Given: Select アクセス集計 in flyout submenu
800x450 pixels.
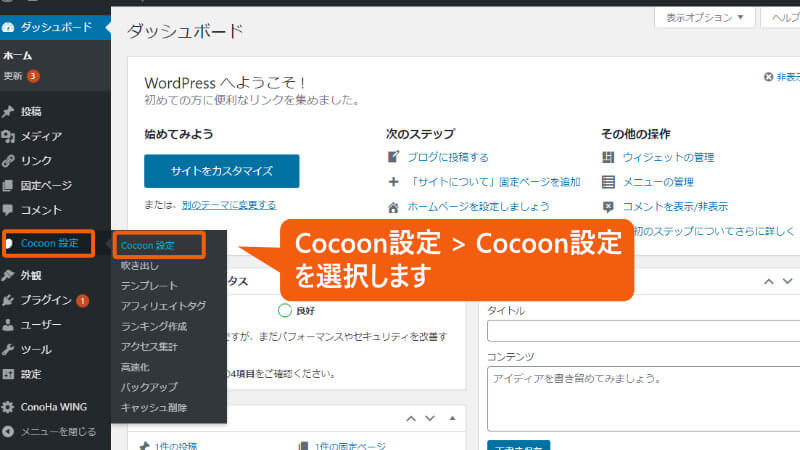Looking at the screenshot, I should [x=149, y=346].
